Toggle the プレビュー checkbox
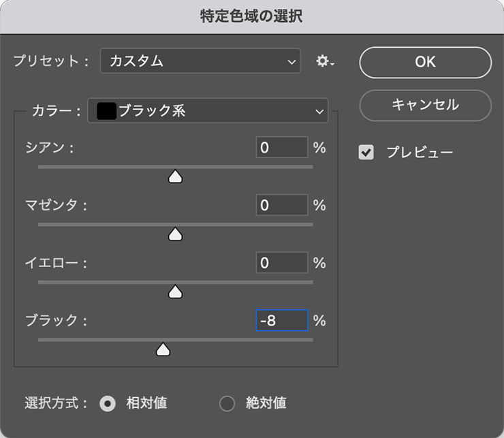 click(366, 152)
